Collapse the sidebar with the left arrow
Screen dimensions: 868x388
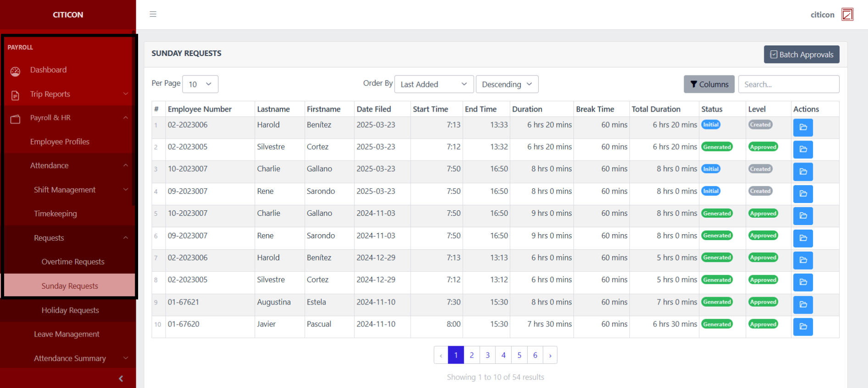121,378
